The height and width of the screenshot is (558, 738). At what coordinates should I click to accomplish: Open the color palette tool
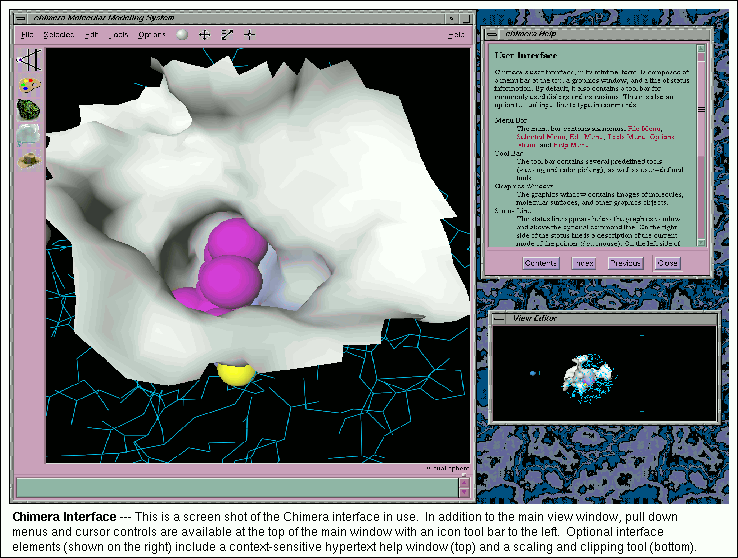[x=28, y=85]
